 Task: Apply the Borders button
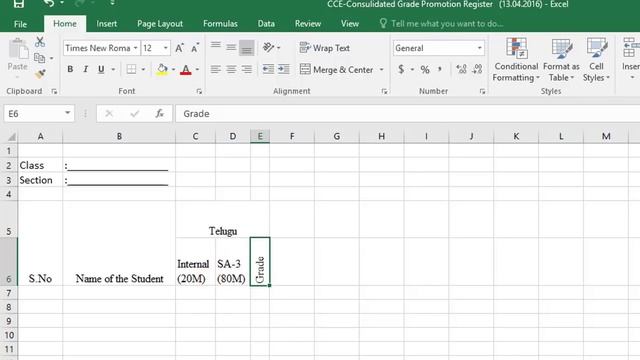131,69
